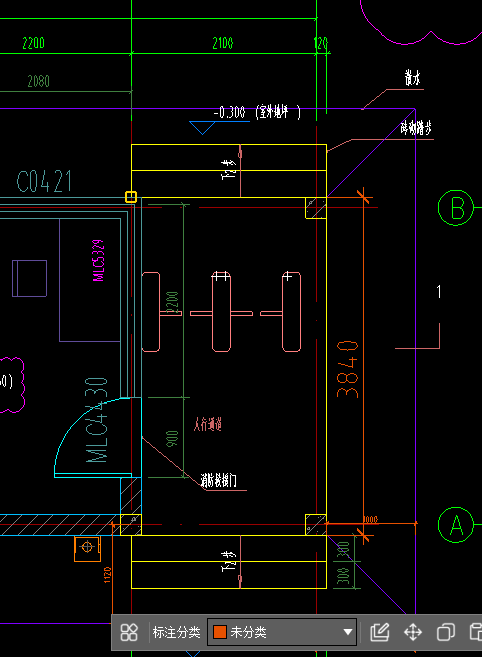Click the dropdown arrow of the 未分类 combo box

(x=347, y=632)
